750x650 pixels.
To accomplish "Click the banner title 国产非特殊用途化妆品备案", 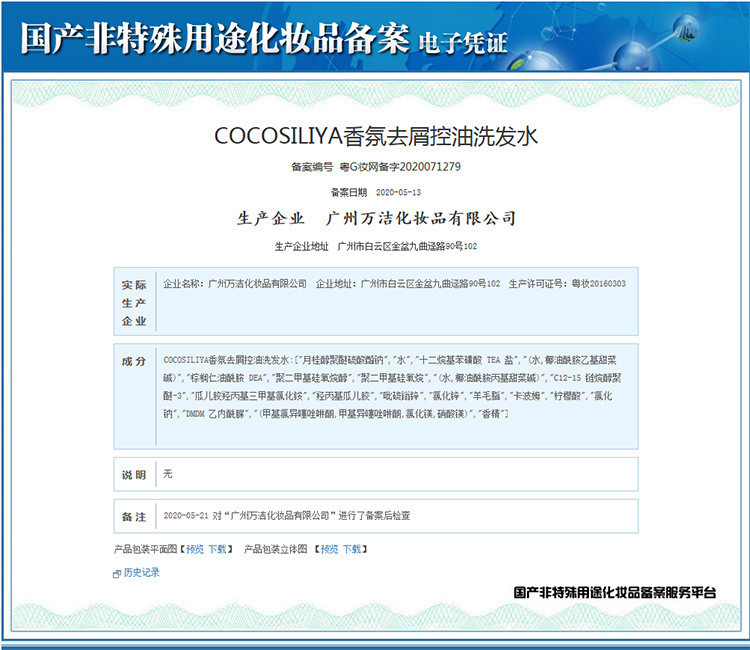I will (x=215, y=37).
